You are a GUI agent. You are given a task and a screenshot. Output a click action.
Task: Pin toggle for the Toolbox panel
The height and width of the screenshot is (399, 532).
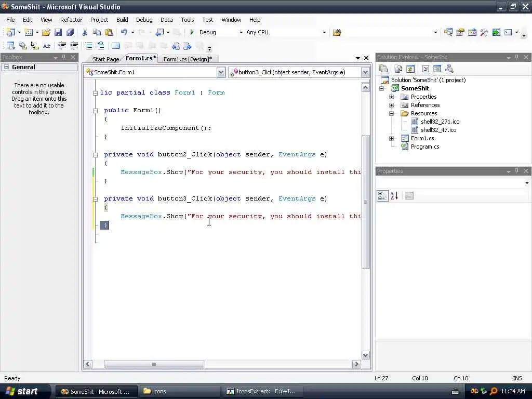click(x=63, y=57)
